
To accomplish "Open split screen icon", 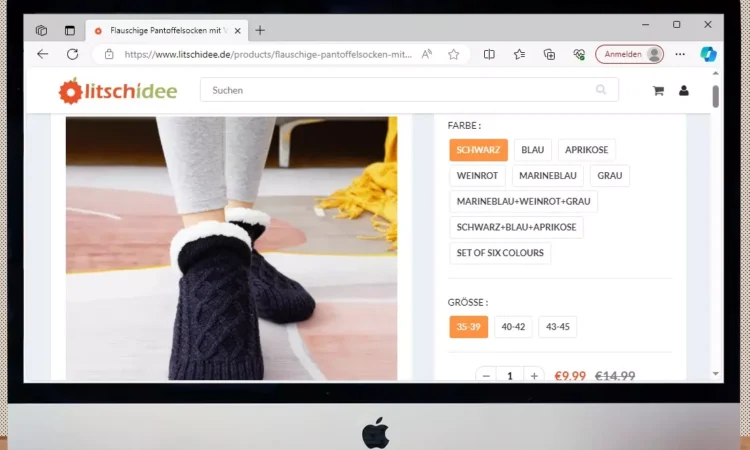I will pos(489,55).
